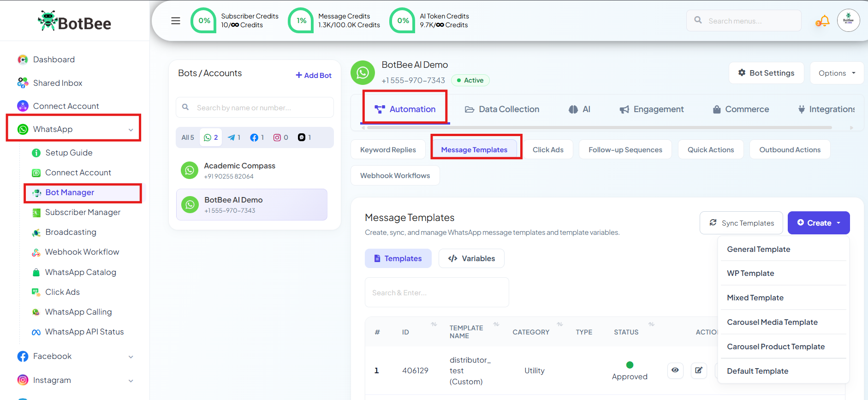Expand the Facebook sidebar section
The width and height of the screenshot is (868, 400).
point(75,356)
